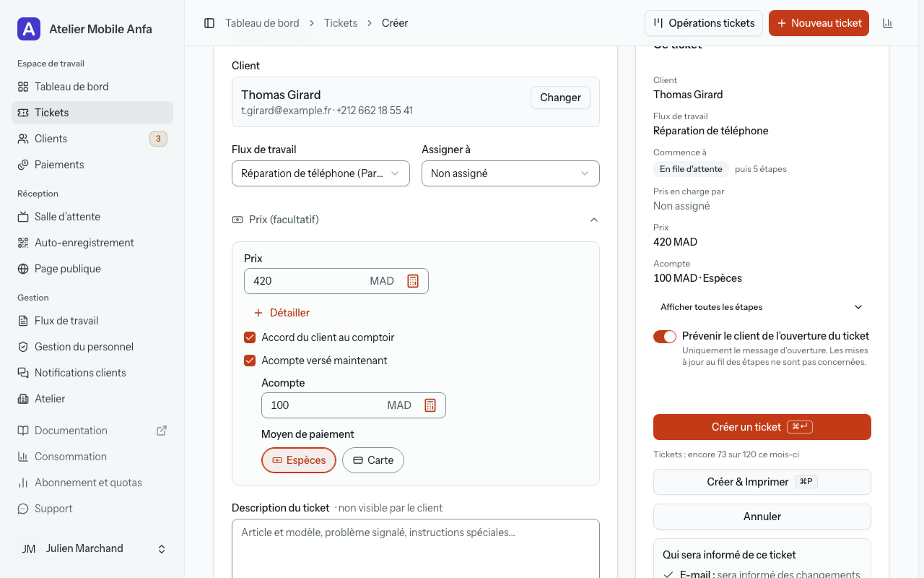Screen dimensions: 924x578
Task: Click the Changer client button
Action: click(560, 98)
